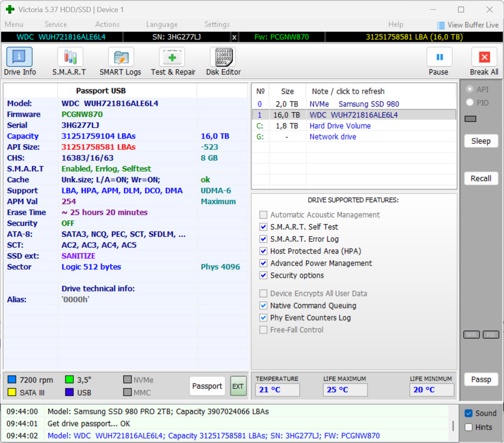
Task: Click the WR indicator
Action: (472, 335)
